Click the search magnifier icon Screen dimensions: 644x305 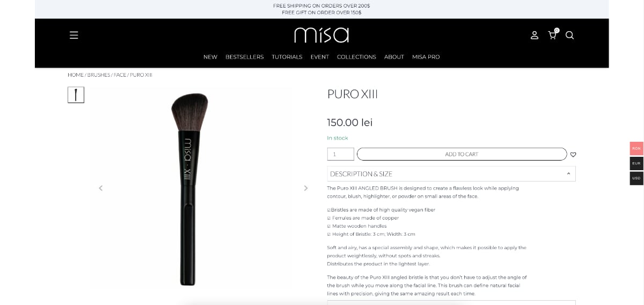pyautogui.click(x=570, y=35)
